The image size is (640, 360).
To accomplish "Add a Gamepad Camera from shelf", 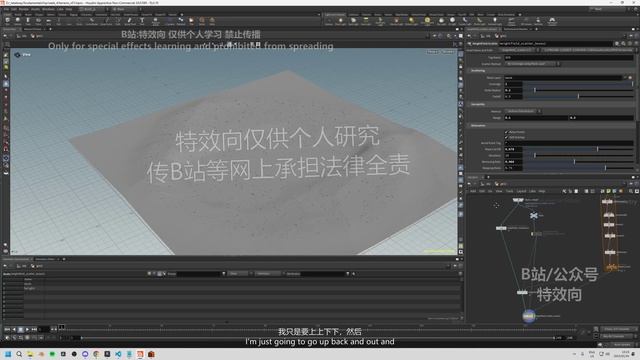I will point(552,21).
